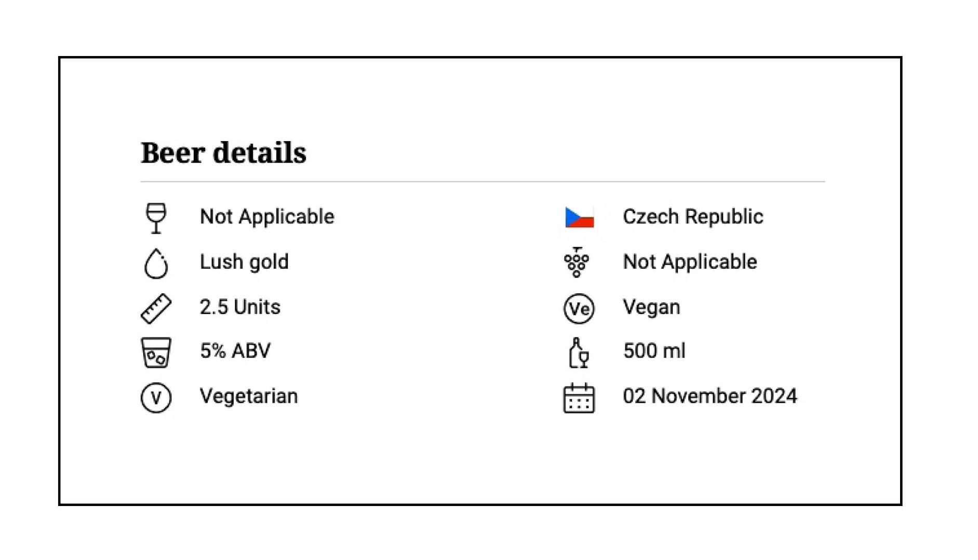The image size is (978, 560).
Task: Click the Lush gold colour description
Action: click(244, 263)
